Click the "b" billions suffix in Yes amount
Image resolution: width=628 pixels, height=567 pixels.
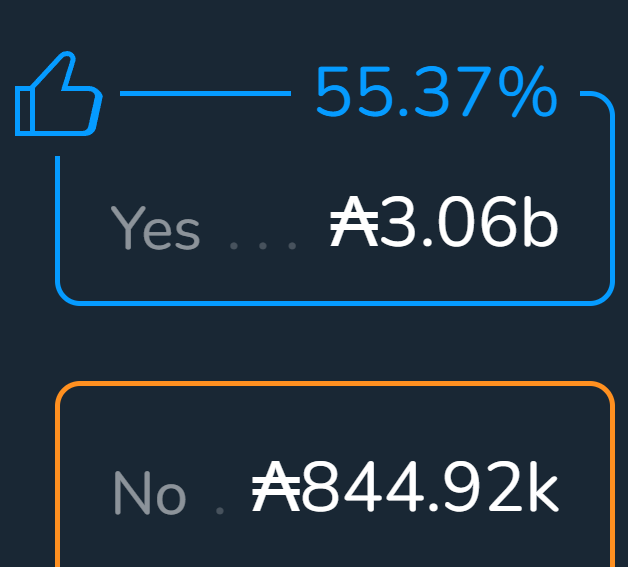539,224
